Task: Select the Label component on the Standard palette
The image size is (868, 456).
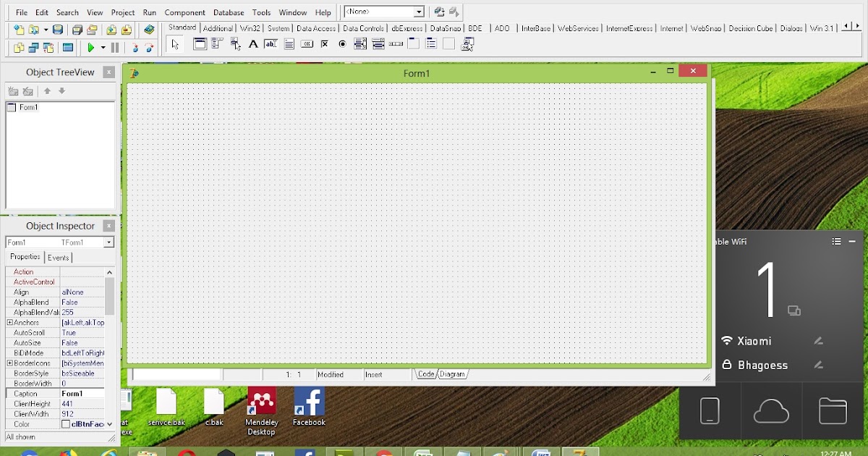Action: click(253, 43)
